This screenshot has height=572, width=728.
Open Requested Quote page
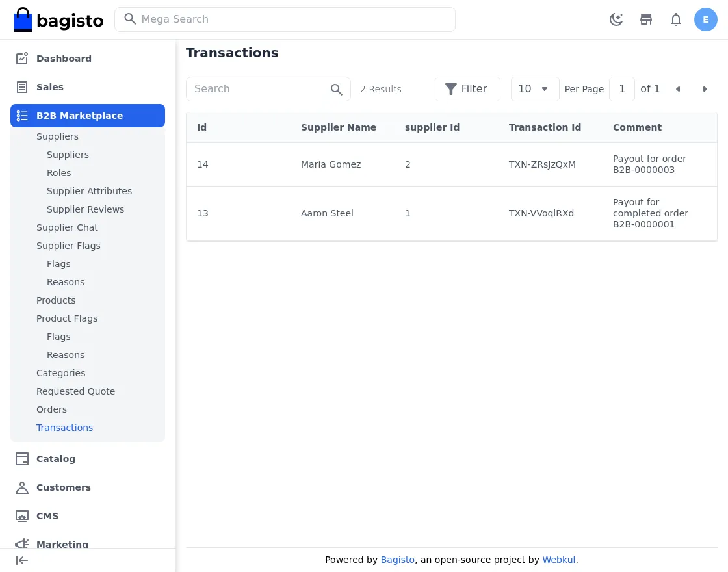pos(75,391)
